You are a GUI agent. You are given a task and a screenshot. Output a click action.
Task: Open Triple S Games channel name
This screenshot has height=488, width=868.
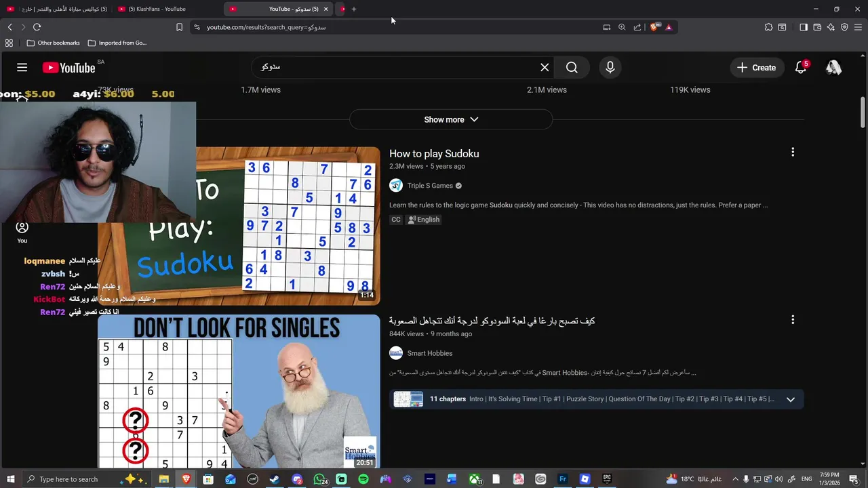pyautogui.click(x=430, y=186)
